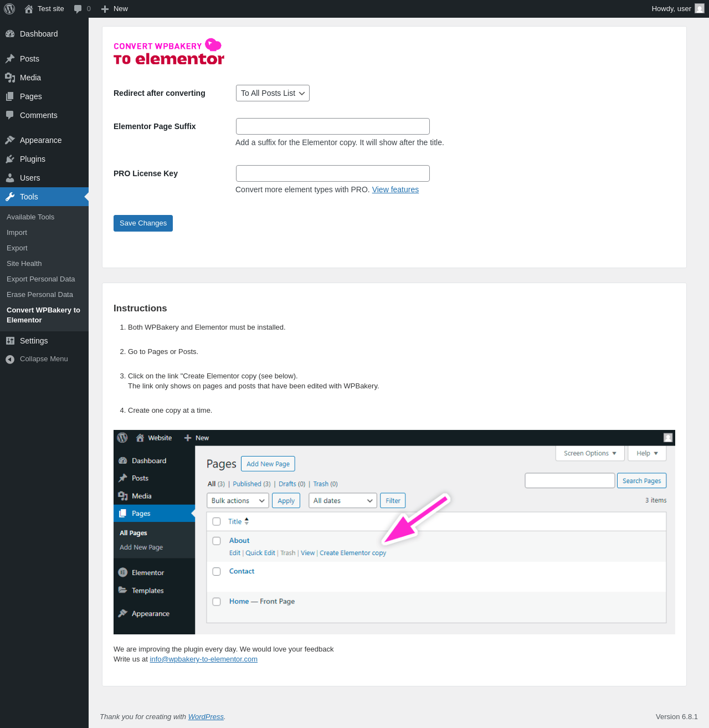Open the WordPress footer link
This screenshot has width=709, height=728.
click(206, 717)
